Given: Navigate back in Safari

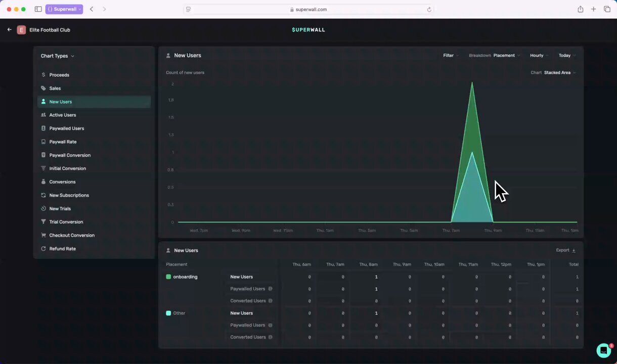Looking at the screenshot, I should coord(92,9).
